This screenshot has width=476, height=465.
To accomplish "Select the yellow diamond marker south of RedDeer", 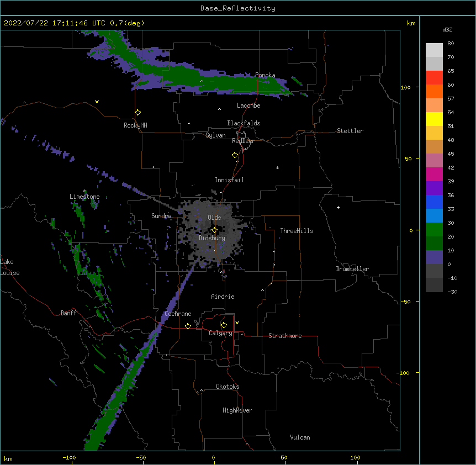I will [235, 155].
